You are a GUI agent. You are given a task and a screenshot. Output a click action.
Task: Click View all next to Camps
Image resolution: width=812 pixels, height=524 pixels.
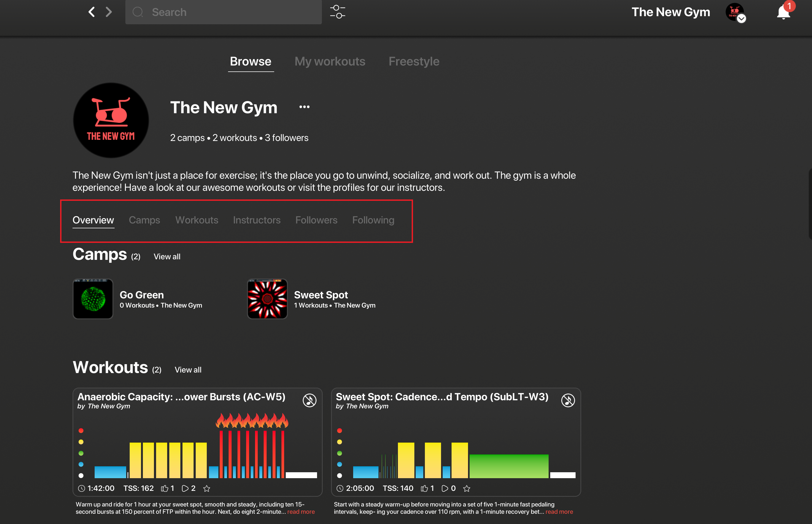167,257
